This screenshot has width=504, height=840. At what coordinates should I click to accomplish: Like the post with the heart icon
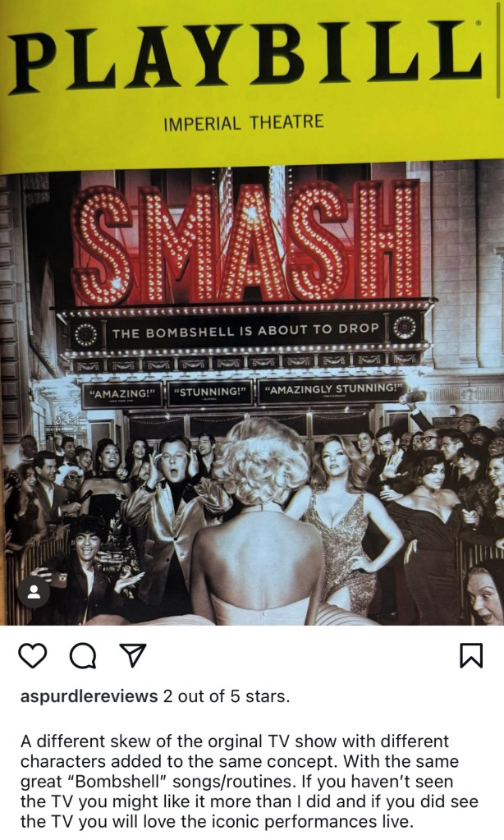click(33, 656)
